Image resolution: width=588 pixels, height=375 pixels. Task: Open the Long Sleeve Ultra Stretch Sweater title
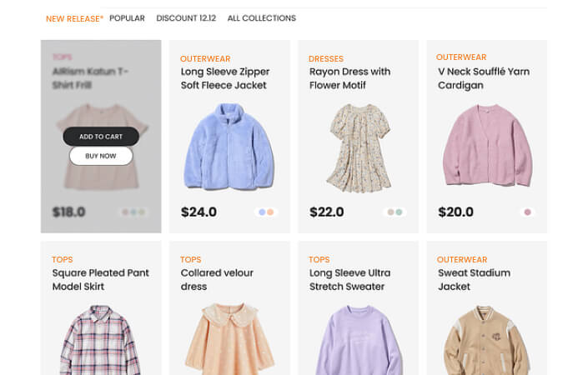click(349, 279)
